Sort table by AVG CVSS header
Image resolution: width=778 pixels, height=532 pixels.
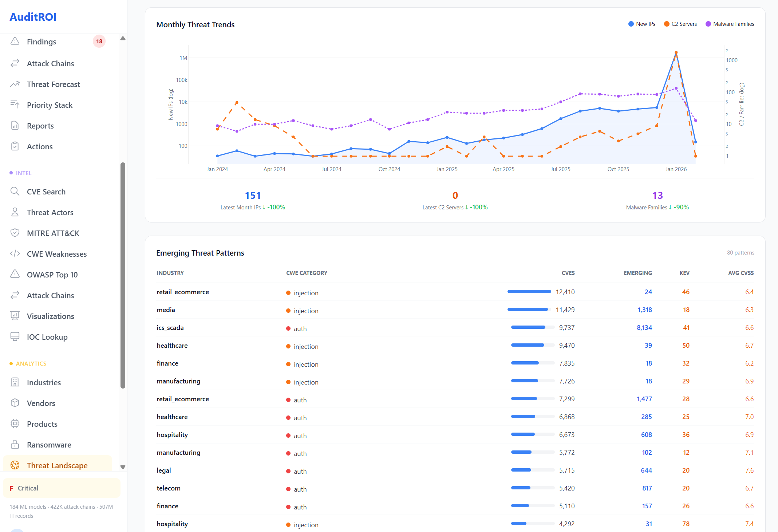tap(741, 273)
